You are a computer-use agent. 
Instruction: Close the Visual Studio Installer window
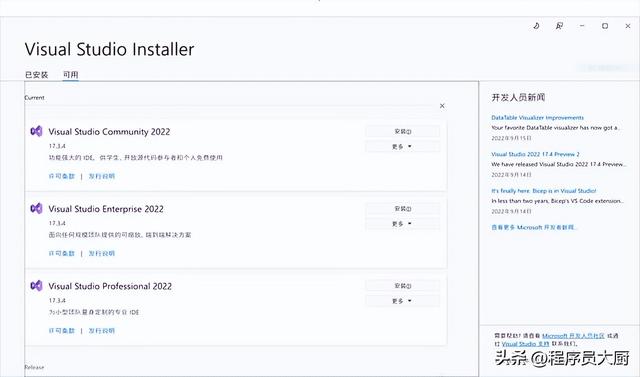click(x=628, y=26)
